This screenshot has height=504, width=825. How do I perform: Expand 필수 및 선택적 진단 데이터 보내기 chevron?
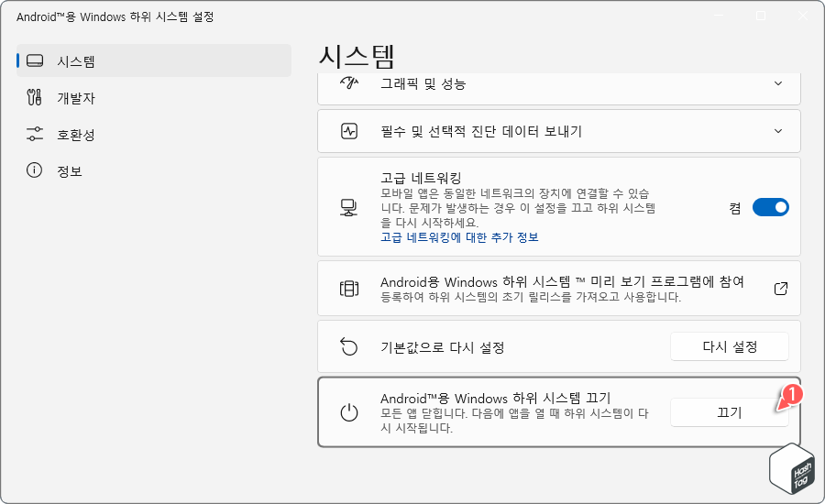778,131
